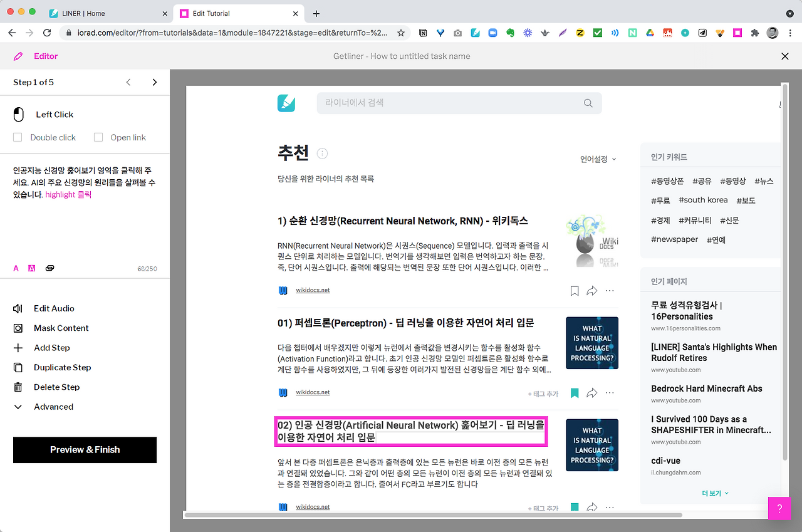802x532 pixels.
Task: Select the #동영상폰 keyword tag
Action: 667,181
